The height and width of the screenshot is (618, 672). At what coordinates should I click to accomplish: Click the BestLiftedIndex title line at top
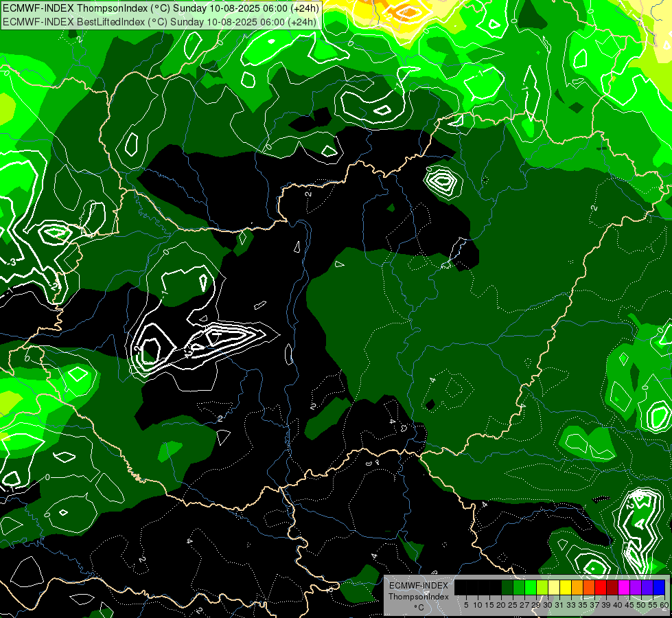(x=159, y=22)
